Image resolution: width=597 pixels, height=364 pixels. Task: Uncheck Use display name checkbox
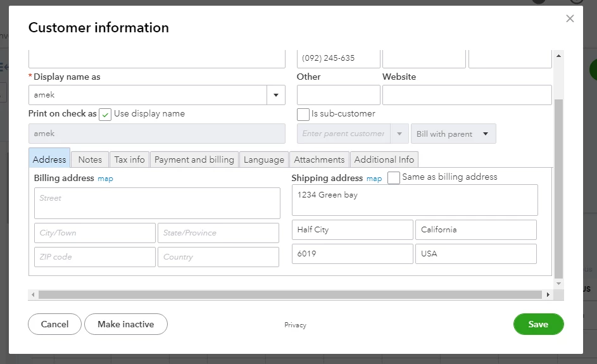pyautogui.click(x=105, y=114)
